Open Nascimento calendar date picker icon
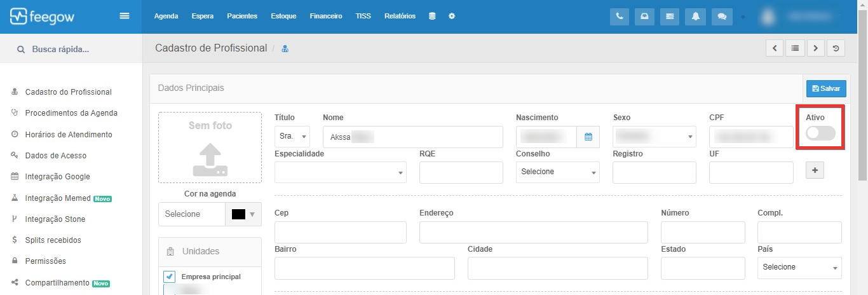Screen dimensions: 868x295 (588, 137)
